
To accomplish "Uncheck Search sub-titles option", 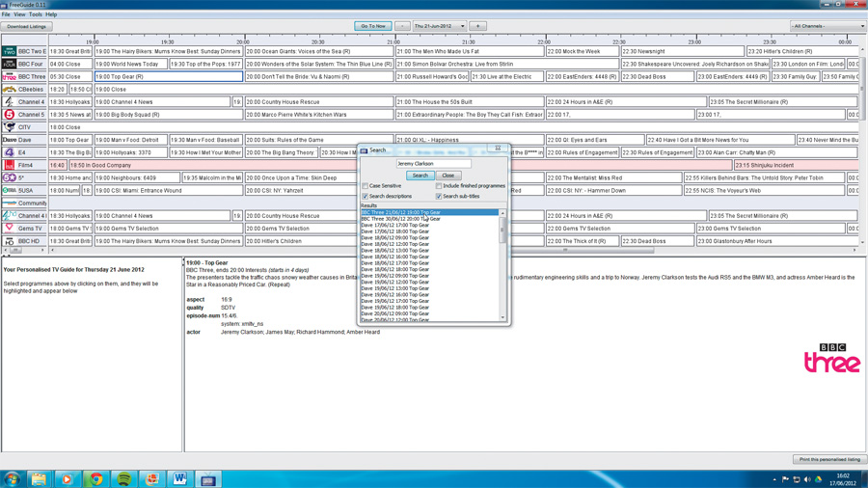I will (439, 197).
